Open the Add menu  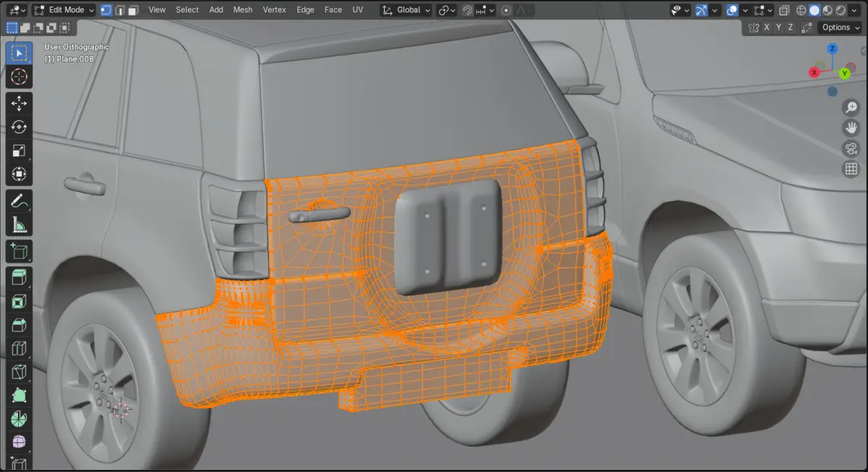(x=216, y=10)
